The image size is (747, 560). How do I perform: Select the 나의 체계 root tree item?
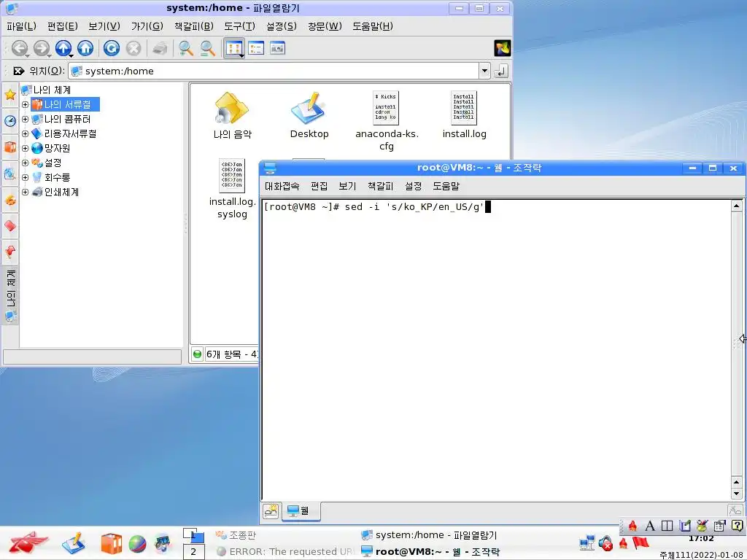(x=46, y=90)
